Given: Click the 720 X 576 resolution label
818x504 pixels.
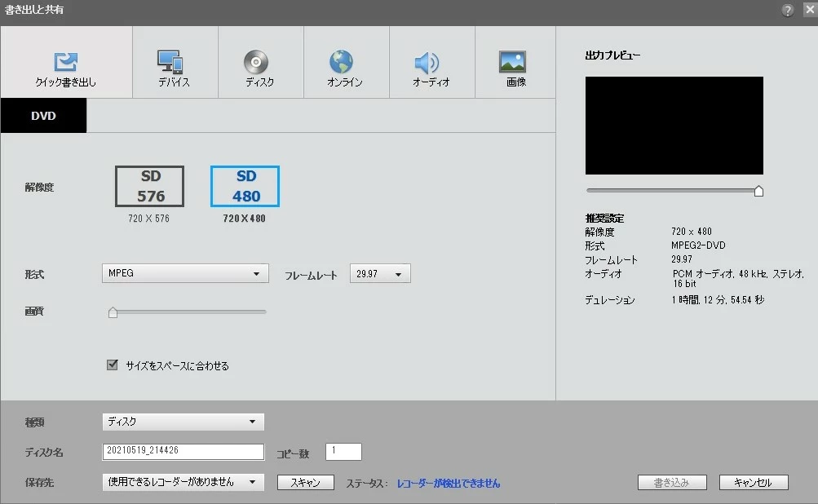Looking at the screenshot, I should (x=148, y=219).
